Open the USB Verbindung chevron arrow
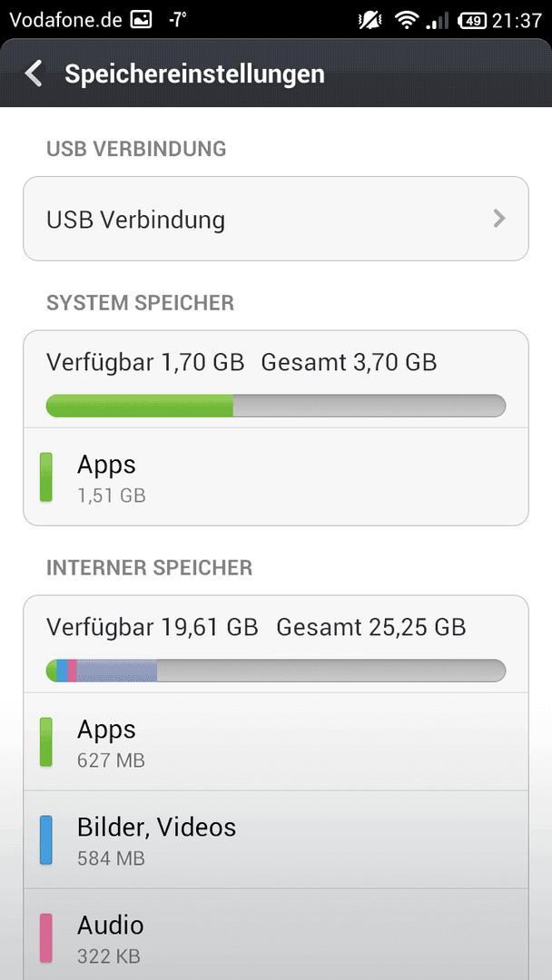Viewport: 552px width, 980px height. click(x=498, y=218)
